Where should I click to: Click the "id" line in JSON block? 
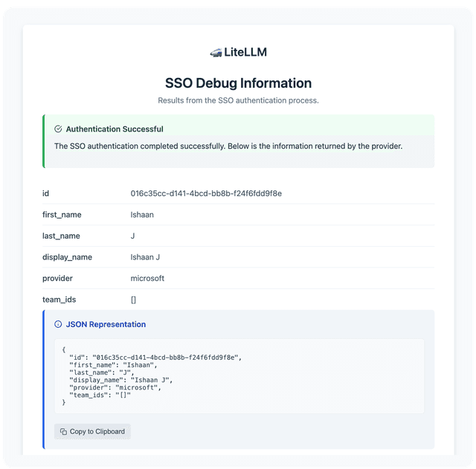pos(155,358)
